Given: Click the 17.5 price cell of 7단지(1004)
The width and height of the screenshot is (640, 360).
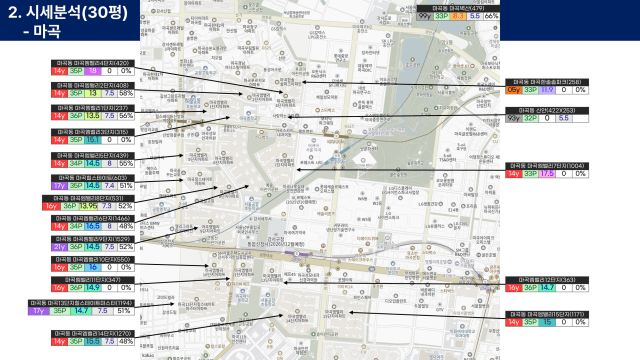Looking at the screenshot, I should pos(547,173).
